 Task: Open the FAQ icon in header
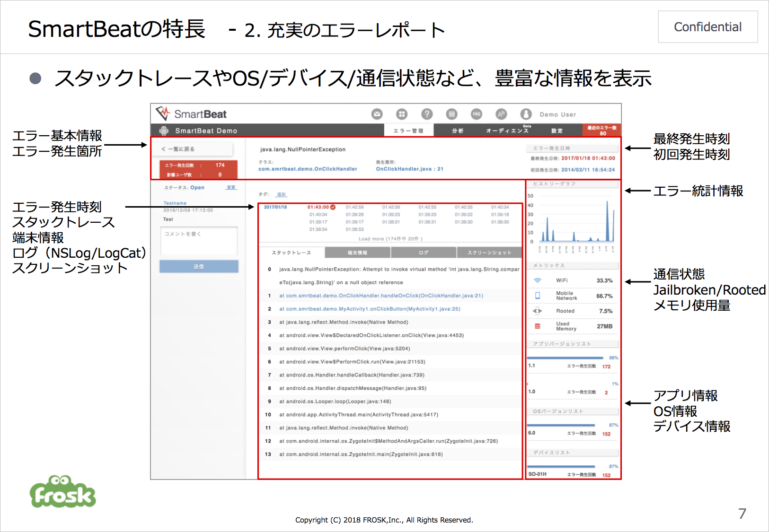point(477,114)
